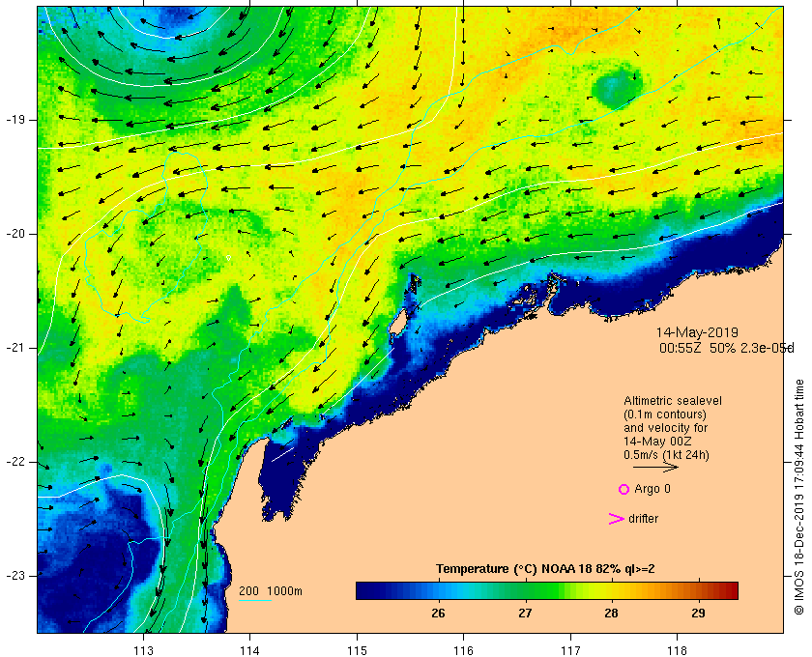Click latitude axis label -20
The height and width of the screenshot is (657, 812).
[x=15, y=234]
